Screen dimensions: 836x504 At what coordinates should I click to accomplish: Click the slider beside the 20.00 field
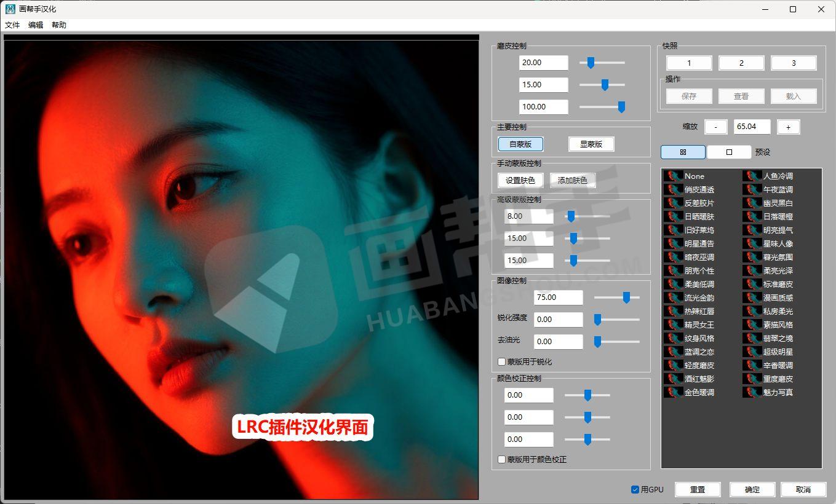[x=602, y=63]
